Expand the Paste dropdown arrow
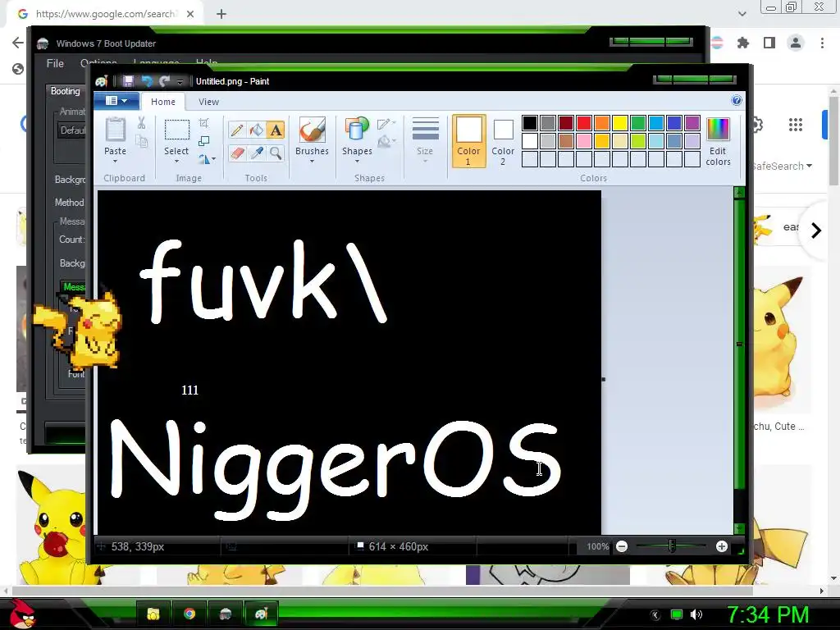The width and height of the screenshot is (840, 630). [115, 162]
